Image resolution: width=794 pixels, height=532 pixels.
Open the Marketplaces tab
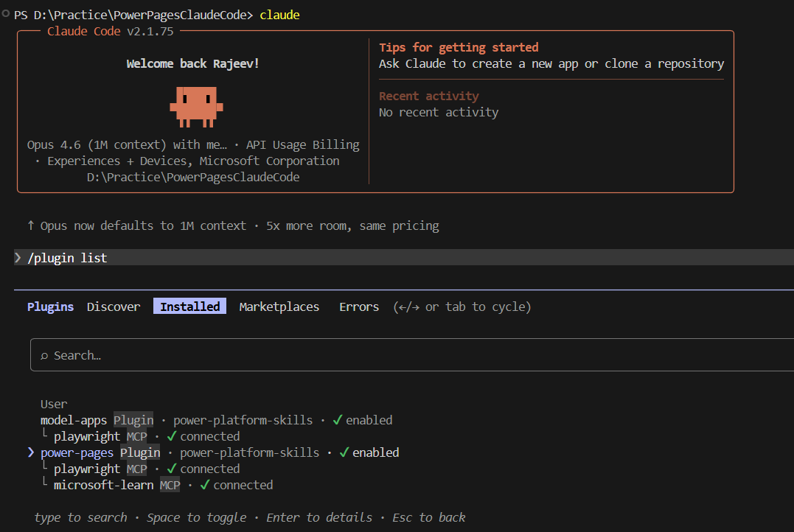(x=279, y=307)
